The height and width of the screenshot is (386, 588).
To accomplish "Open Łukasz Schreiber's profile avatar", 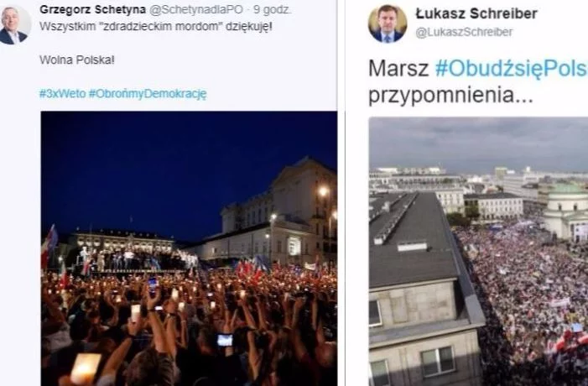I will [x=388, y=23].
